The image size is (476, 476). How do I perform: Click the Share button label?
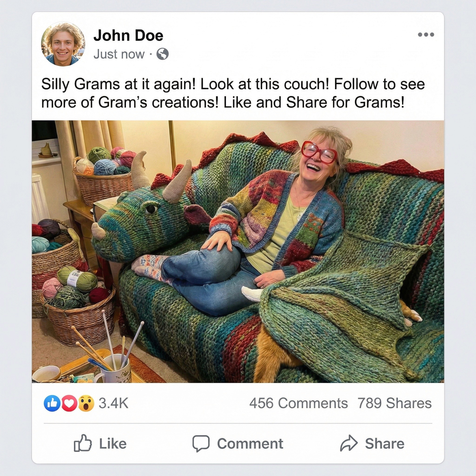[385, 444]
